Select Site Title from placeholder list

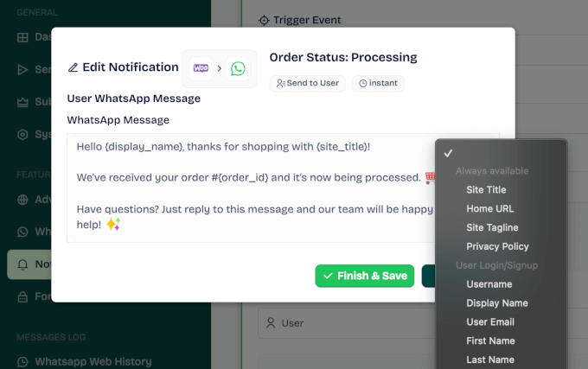point(486,190)
